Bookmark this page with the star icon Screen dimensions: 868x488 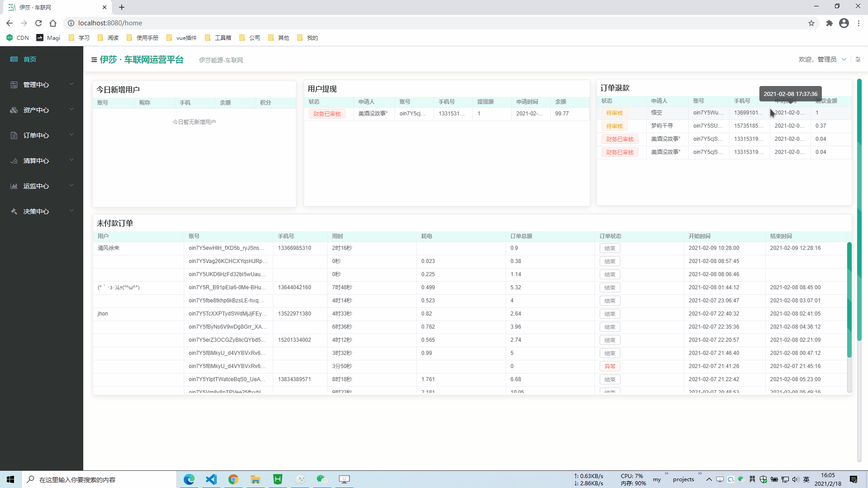coord(811,23)
